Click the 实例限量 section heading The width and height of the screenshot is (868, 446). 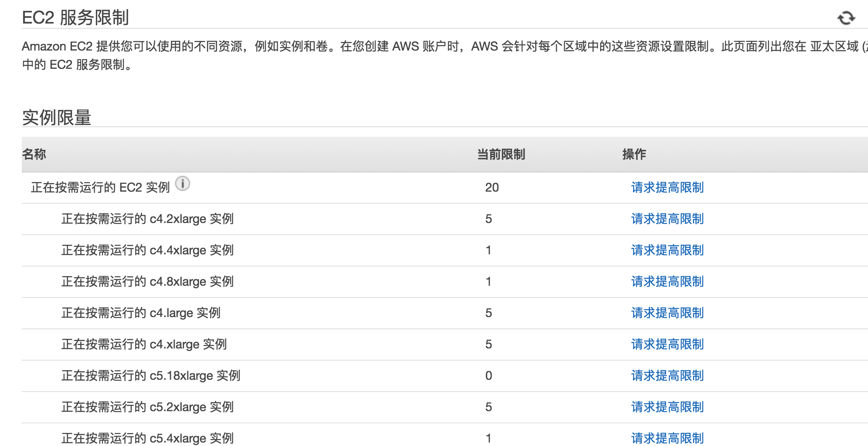coord(57,118)
